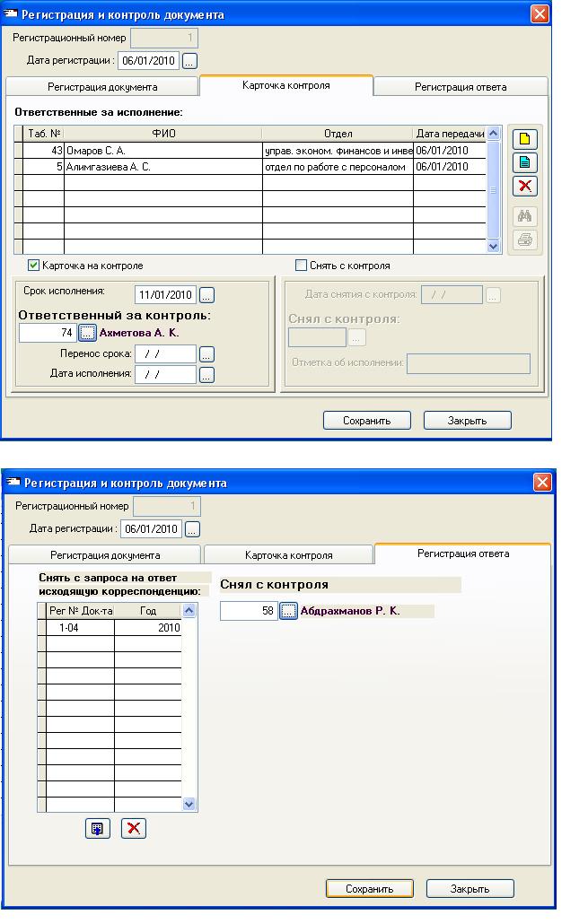588x924 pixels.
Task: Click the Дата исполнения date field
Action: point(165,374)
